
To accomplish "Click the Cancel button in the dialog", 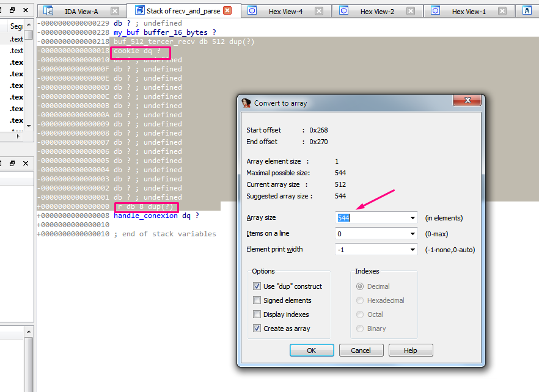I will 361,350.
